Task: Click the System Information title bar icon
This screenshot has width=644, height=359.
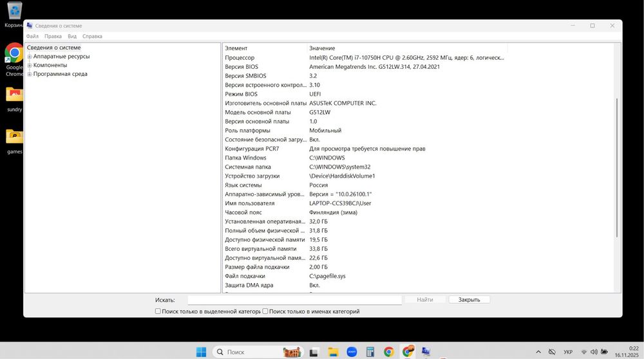Action: tap(30, 26)
